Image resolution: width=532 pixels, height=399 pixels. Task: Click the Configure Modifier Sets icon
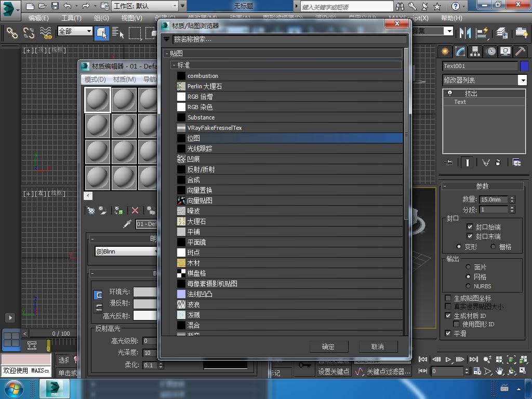point(517,163)
